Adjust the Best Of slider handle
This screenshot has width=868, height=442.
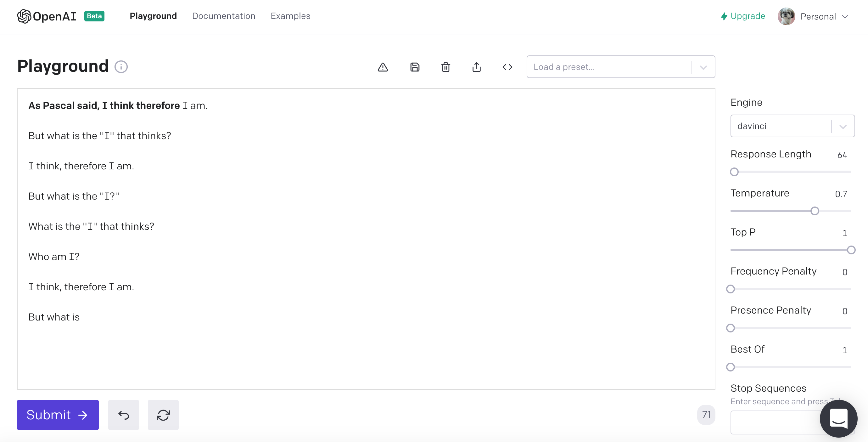coord(730,367)
